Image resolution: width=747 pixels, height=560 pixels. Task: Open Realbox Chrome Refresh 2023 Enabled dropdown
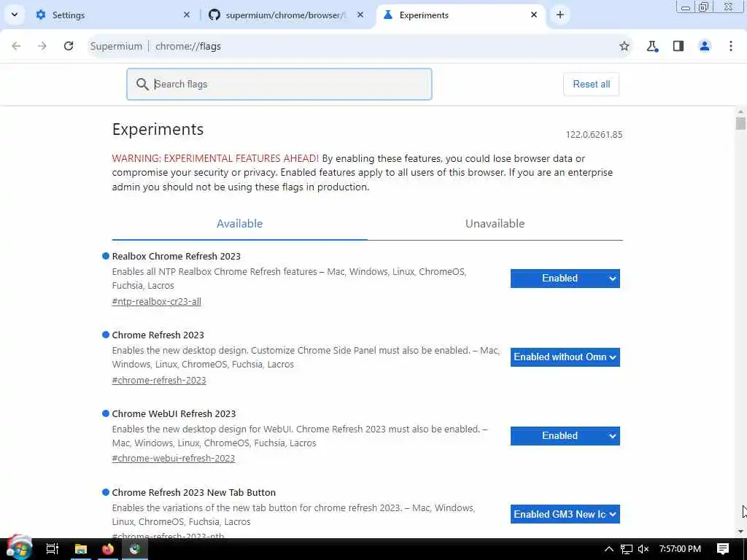coord(565,279)
